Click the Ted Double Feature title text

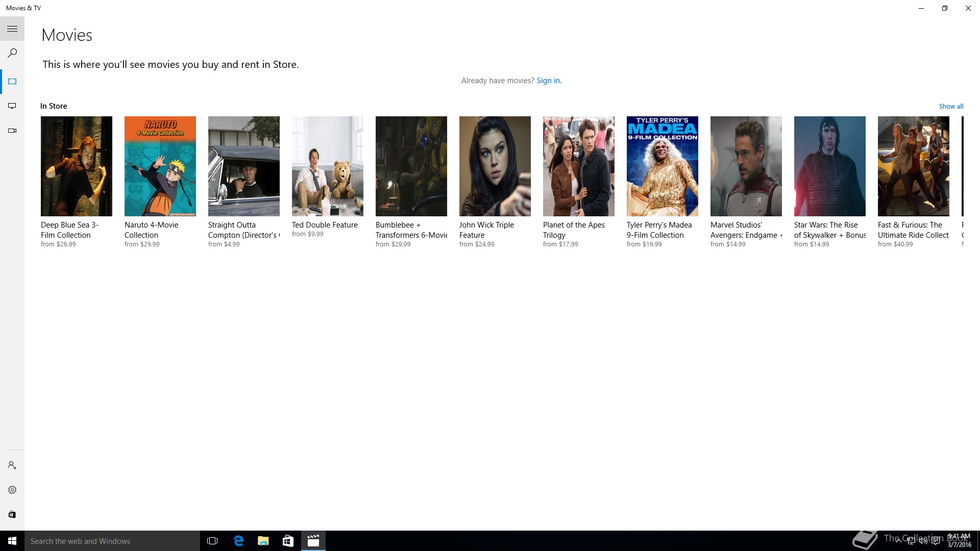(325, 225)
